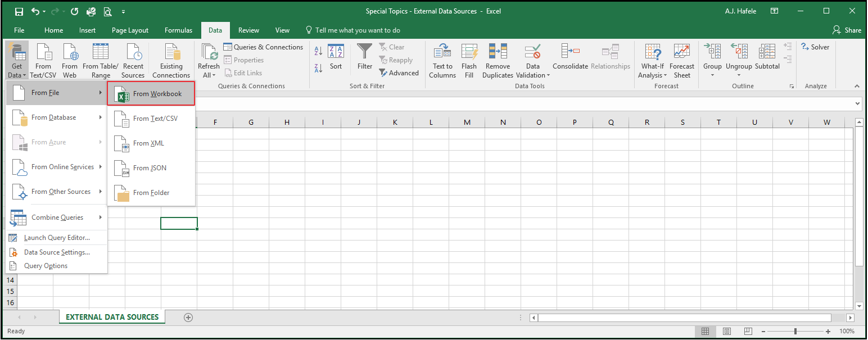Expand the Combine Queries submenu
The width and height of the screenshot is (868, 340).
[x=56, y=217]
